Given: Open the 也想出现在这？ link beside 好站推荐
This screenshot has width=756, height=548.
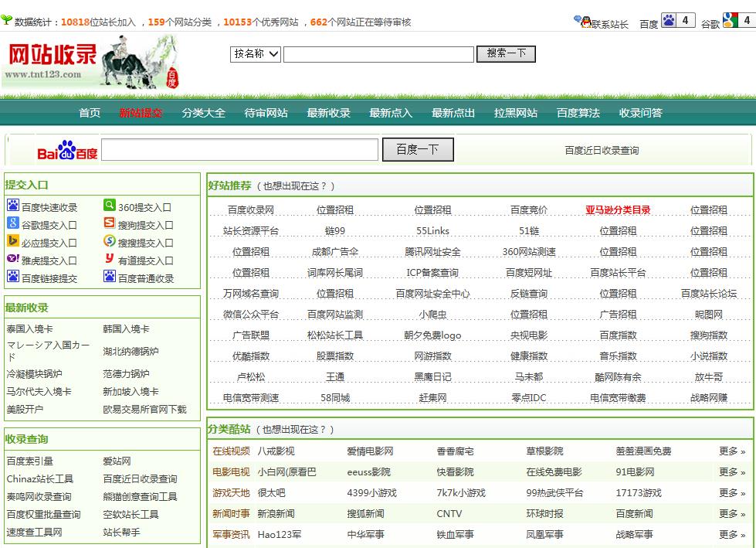Looking at the screenshot, I should 295,186.
